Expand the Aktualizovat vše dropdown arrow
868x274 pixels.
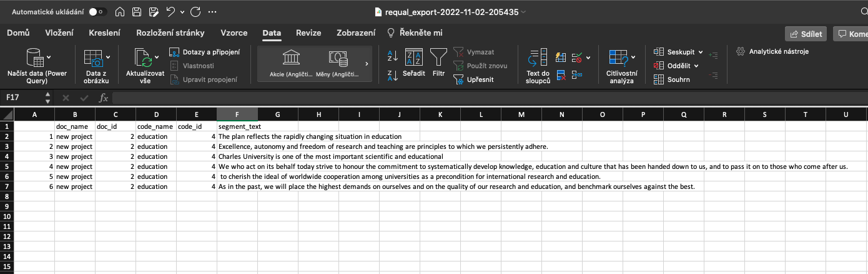[x=157, y=58]
